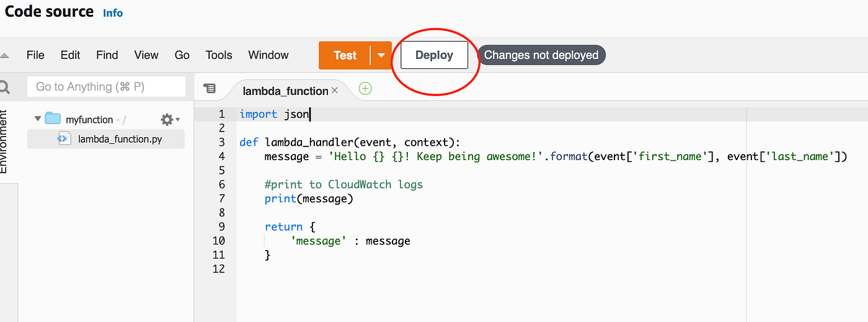Click the Deploy button
Screen dimensions: 868x322
434,55
